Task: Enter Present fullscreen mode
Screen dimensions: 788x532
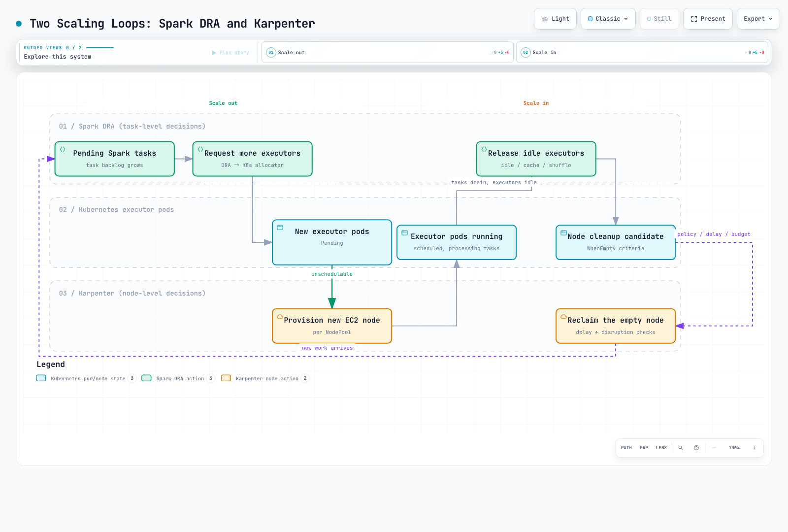Action: tap(708, 19)
